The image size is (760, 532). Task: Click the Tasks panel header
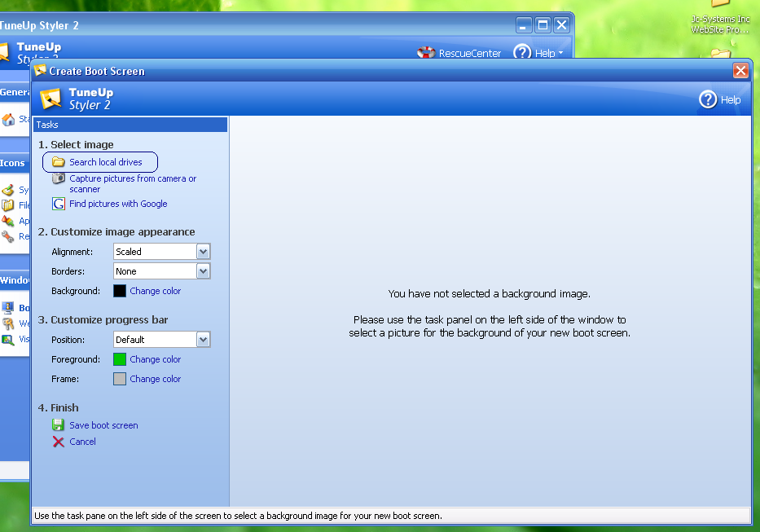pos(130,125)
